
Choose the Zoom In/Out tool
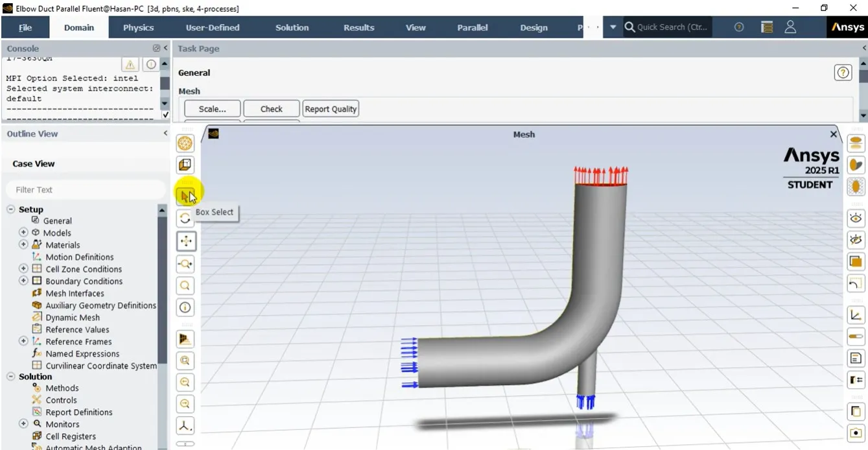tap(185, 263)
